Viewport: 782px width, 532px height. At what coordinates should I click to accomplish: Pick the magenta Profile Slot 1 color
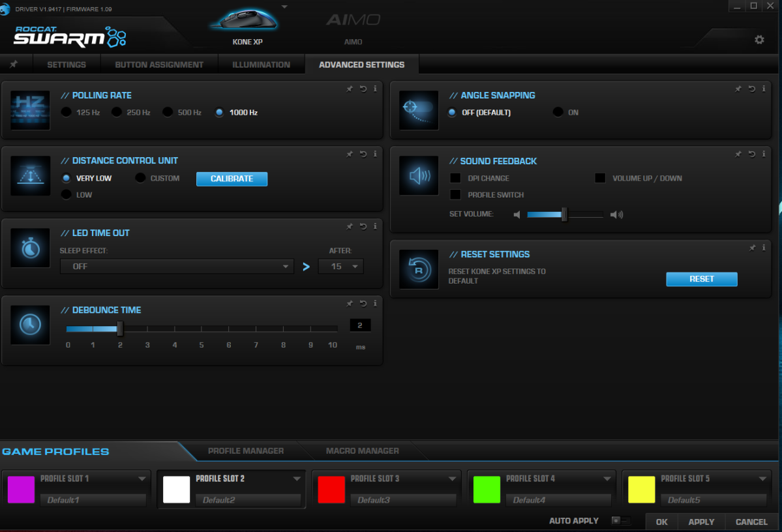(21, 489)
